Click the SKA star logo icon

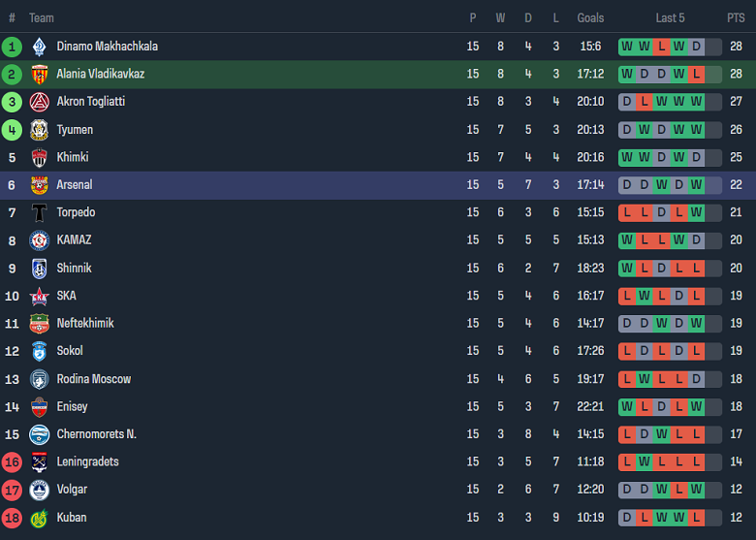[x=39, y=296]
